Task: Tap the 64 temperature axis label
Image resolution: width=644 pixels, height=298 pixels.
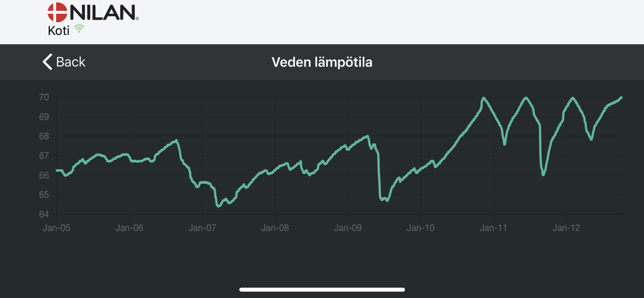Action: pyautogui.click(x=44, y=214)
